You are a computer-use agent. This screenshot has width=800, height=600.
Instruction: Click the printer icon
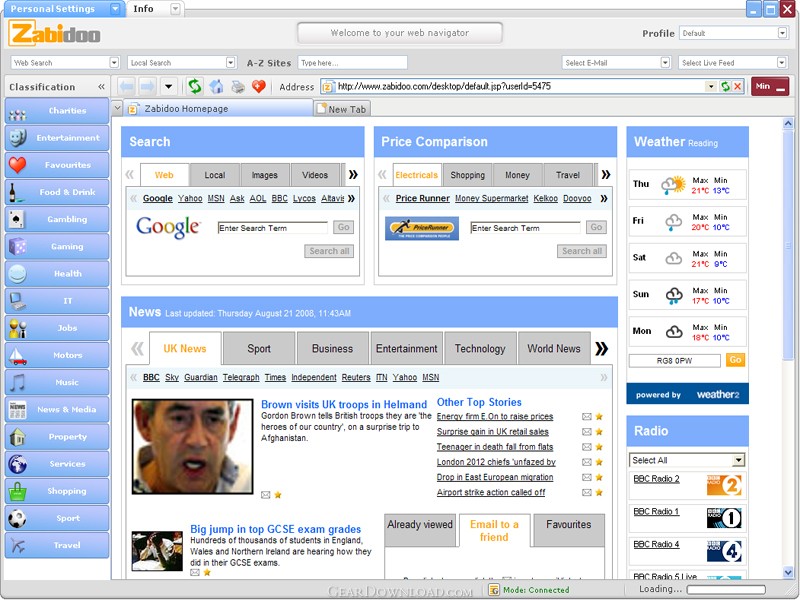(x=238, y=87)
